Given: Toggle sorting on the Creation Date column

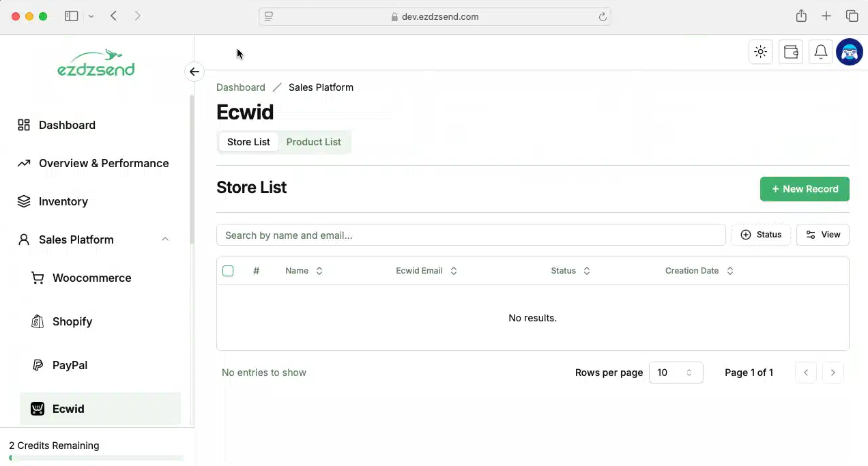Looking at the screenshot, I should coord(729,270).
